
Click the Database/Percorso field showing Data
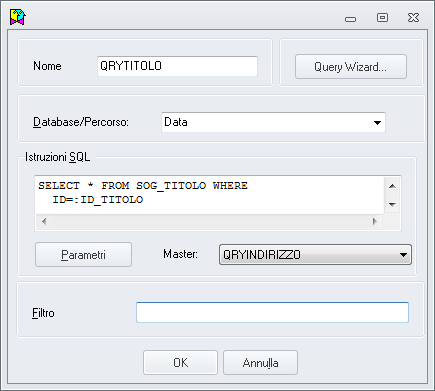273,122
